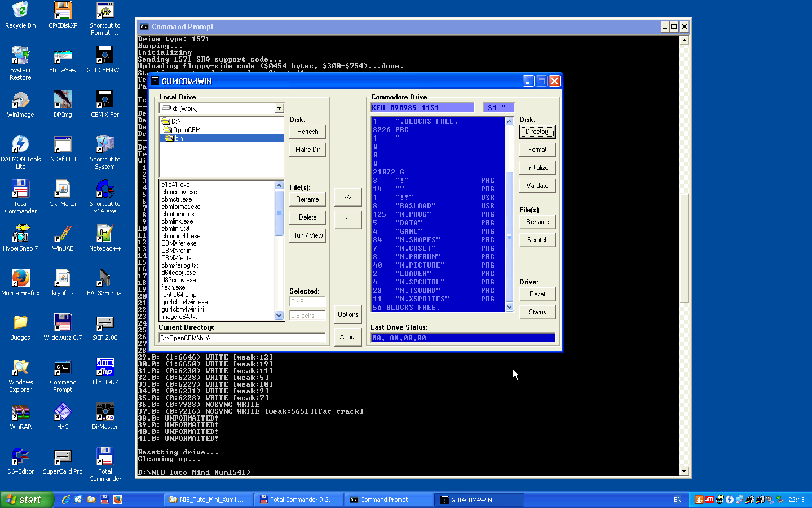Open FAT32Format desktop icon
The width and height of the screenshot is (812, 508).
pyautogui.click(x=105, y=283)
